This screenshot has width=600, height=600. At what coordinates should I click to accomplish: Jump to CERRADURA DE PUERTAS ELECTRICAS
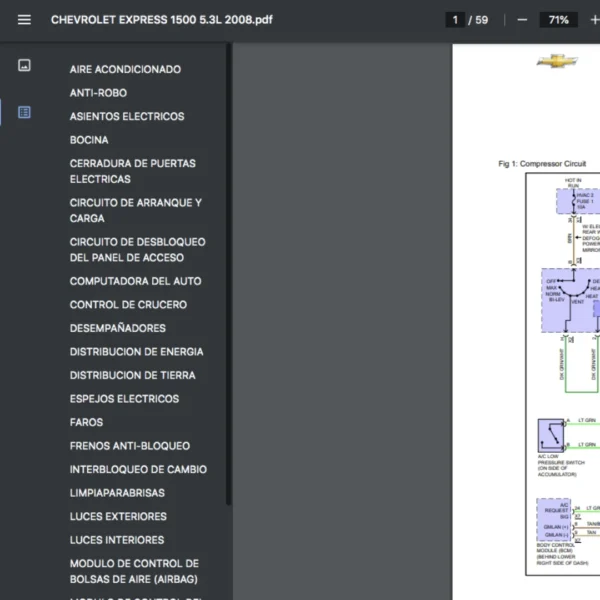tap(132, 171)
